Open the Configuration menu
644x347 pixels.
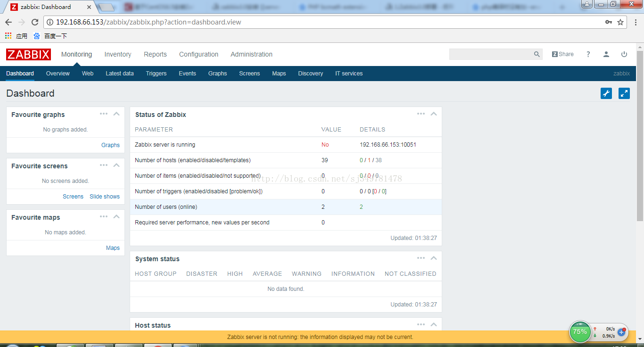click(198, 54)
